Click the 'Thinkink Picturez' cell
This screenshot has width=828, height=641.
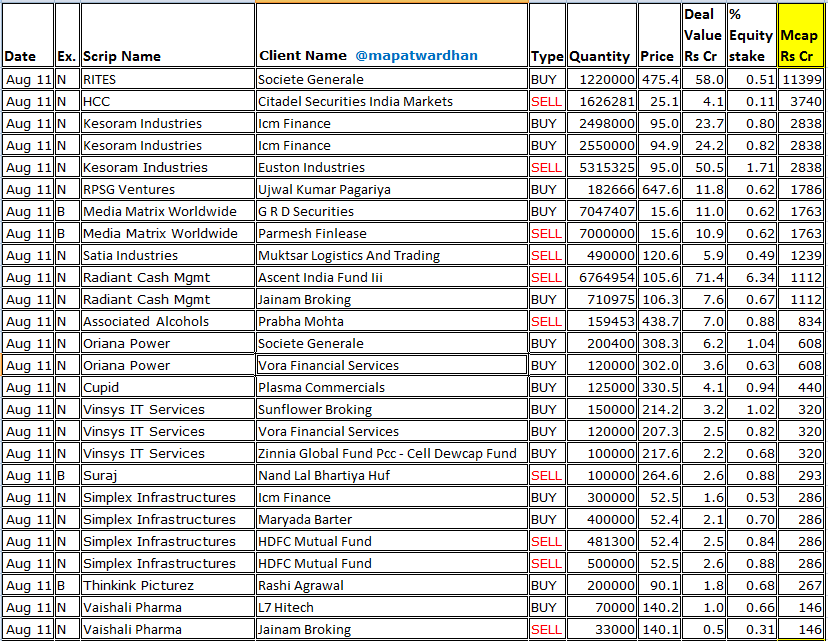tap(168, 586)
